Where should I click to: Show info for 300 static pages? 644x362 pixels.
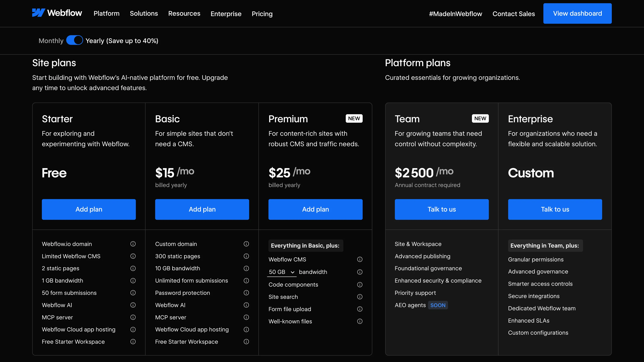click(x=246, y=256)
